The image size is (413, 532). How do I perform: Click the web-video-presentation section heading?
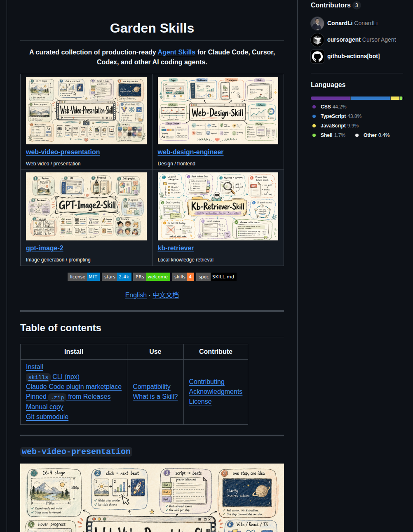click(76, 452)
